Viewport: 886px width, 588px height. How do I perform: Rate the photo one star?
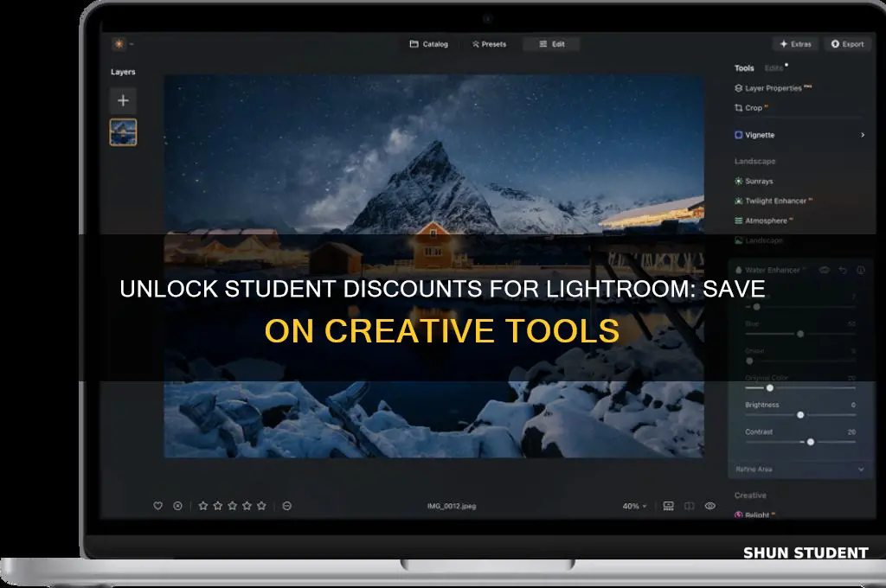coord(203,506)
